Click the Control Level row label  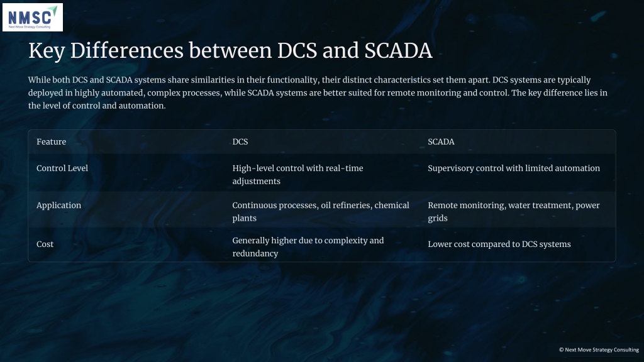pyautogui.click(x=62, y=168)
